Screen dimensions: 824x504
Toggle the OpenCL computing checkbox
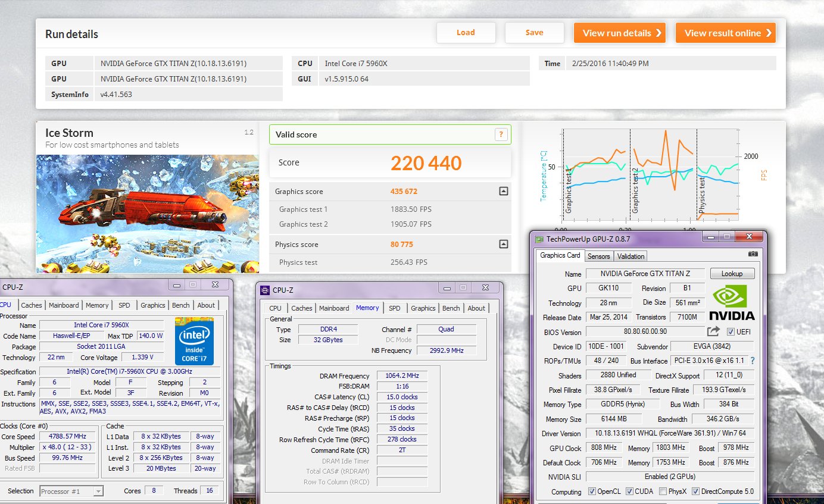[x=592, y=492]
